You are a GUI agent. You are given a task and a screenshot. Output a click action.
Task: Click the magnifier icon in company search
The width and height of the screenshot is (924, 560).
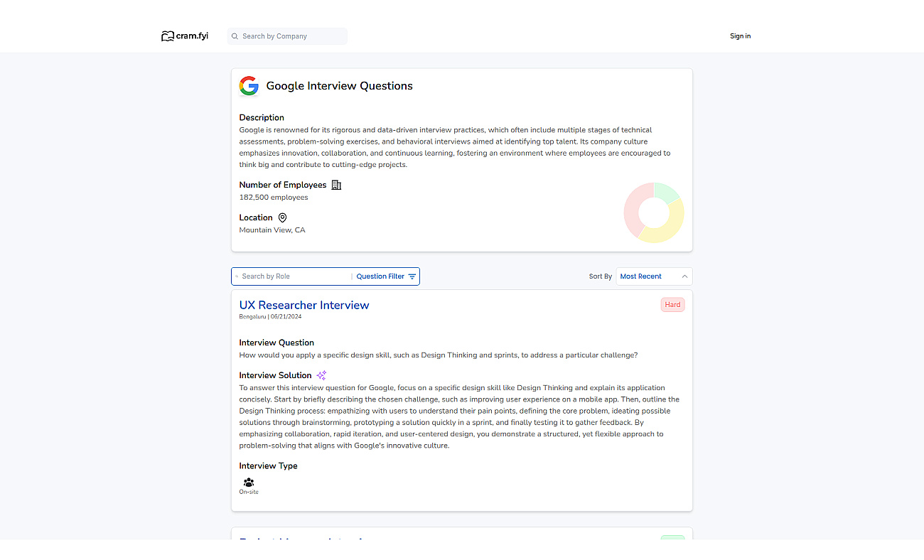pyautogui.click(x=235, y=36)
